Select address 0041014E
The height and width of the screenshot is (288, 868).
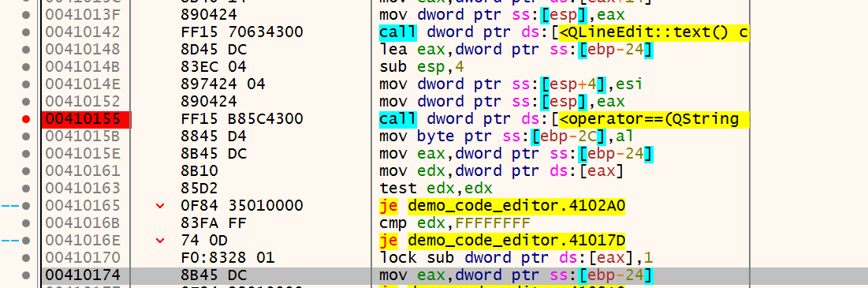tap(82, 84)
